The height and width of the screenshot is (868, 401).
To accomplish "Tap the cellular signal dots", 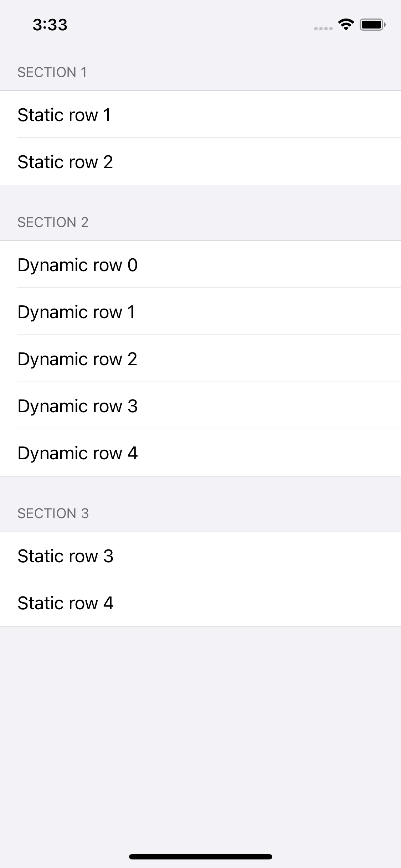I will (x=323, y=29).
